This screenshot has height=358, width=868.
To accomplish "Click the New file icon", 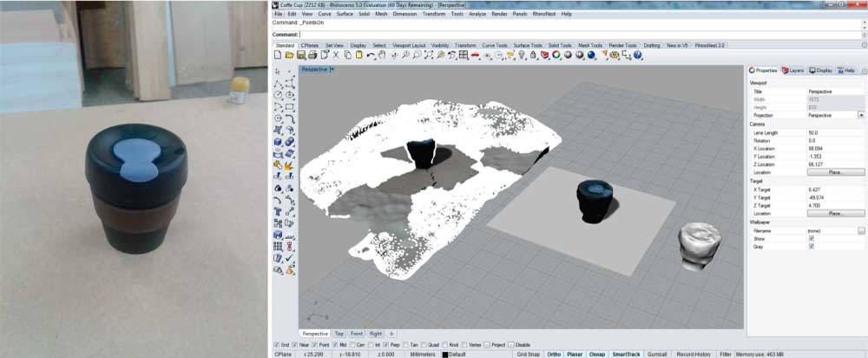I will [278, 56].
